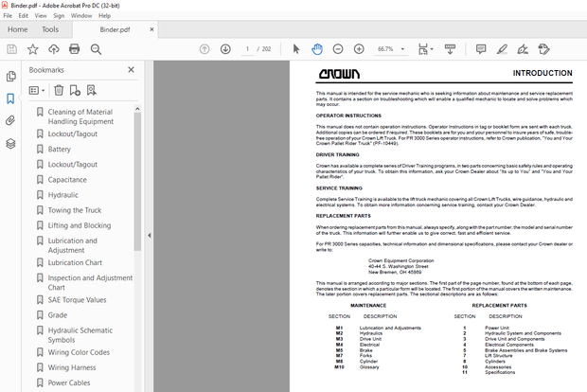Toggle the Bookmarks panel icon

(10, 98)
